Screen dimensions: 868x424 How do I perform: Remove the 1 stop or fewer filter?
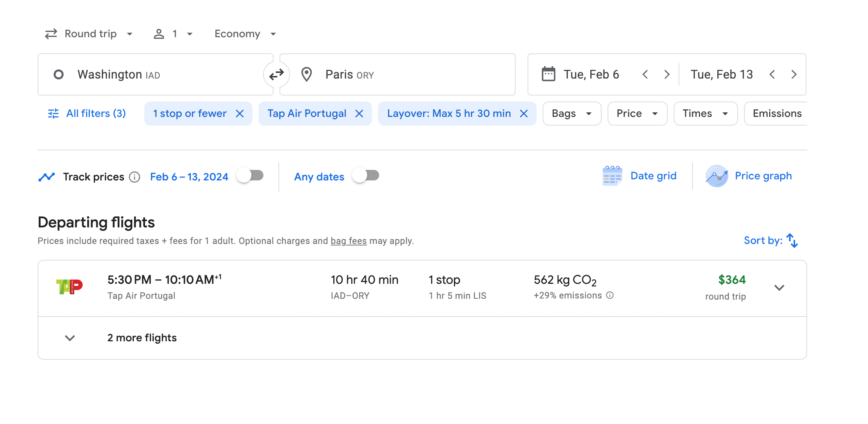point(240,114)
